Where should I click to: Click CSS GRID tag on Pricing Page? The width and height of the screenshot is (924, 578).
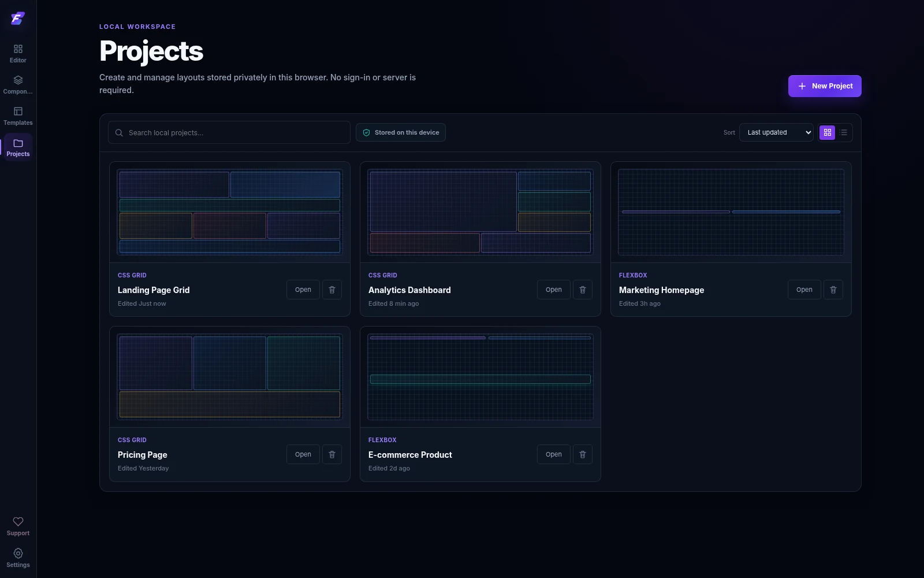point(132,440)
